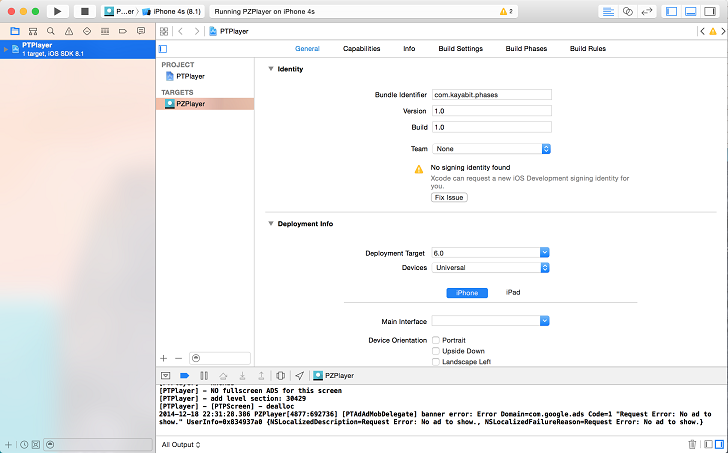Switch to the Build Settings tab
Screen dimensions: 728x453
click(461, 48)
